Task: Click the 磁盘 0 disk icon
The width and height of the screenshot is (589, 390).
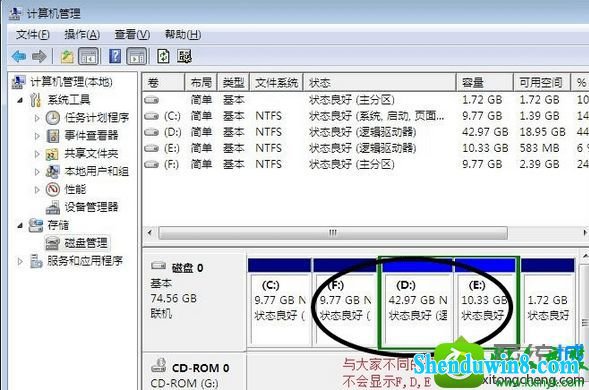Action: pos(159,266)
